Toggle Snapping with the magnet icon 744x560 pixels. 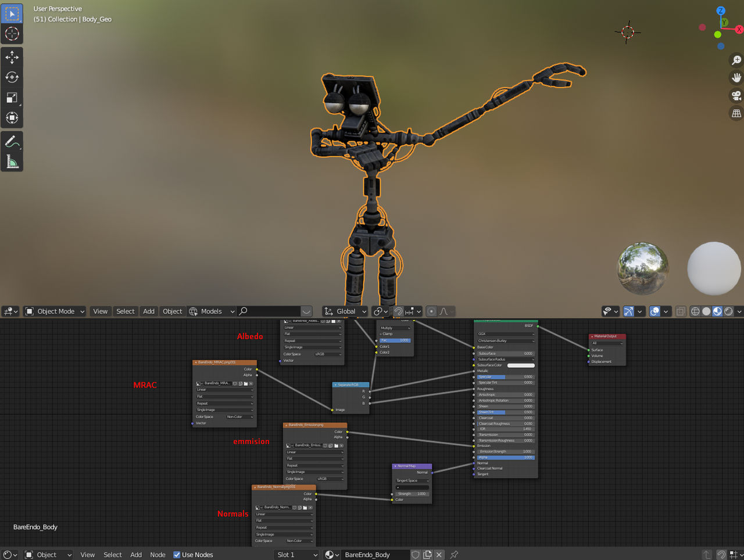(399, 311)
